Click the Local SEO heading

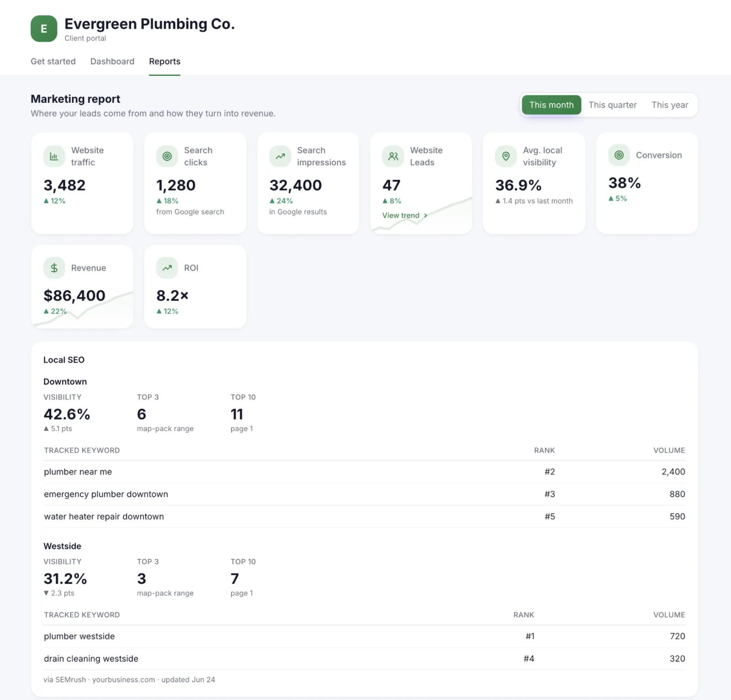coord(64,360)
